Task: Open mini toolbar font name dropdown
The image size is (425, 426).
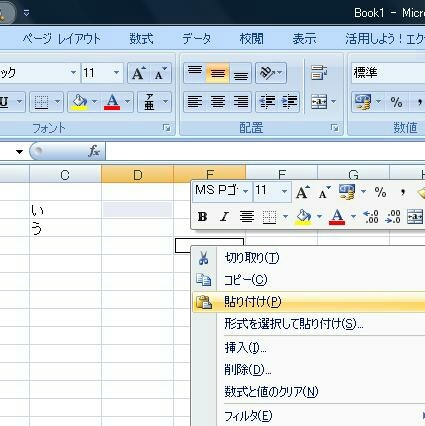Action: tap(246, 191)
